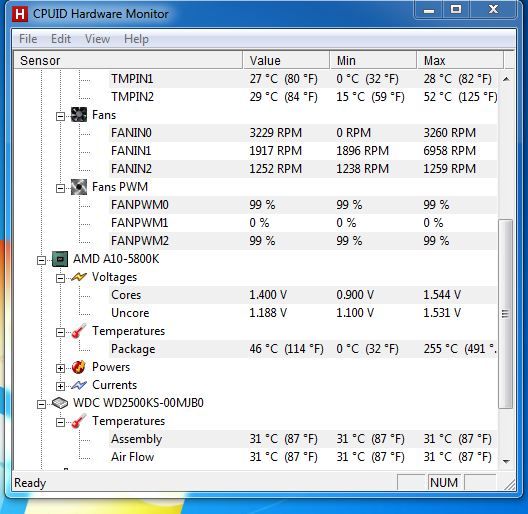The image size is (528, 514).
Task: Click the 6958 RPM max value
Action: [450, 151]
